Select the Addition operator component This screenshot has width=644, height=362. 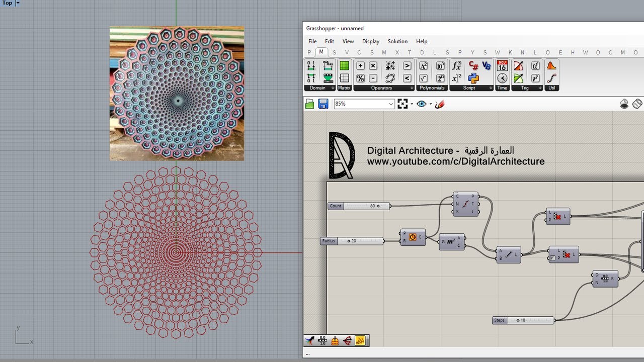tap(360, 66)
